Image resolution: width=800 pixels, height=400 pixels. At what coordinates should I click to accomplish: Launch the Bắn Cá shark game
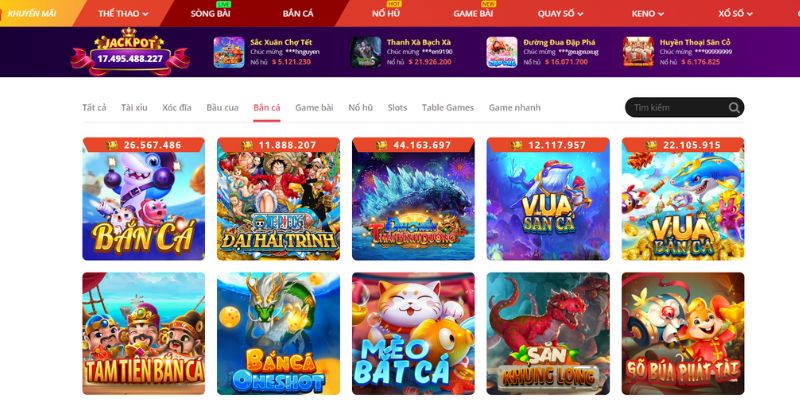point(143,199)
